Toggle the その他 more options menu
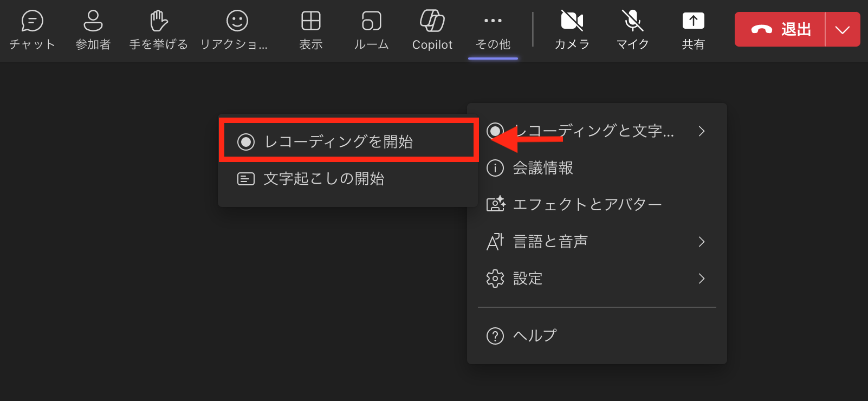The image size is (868, 401). coord(493,30)
